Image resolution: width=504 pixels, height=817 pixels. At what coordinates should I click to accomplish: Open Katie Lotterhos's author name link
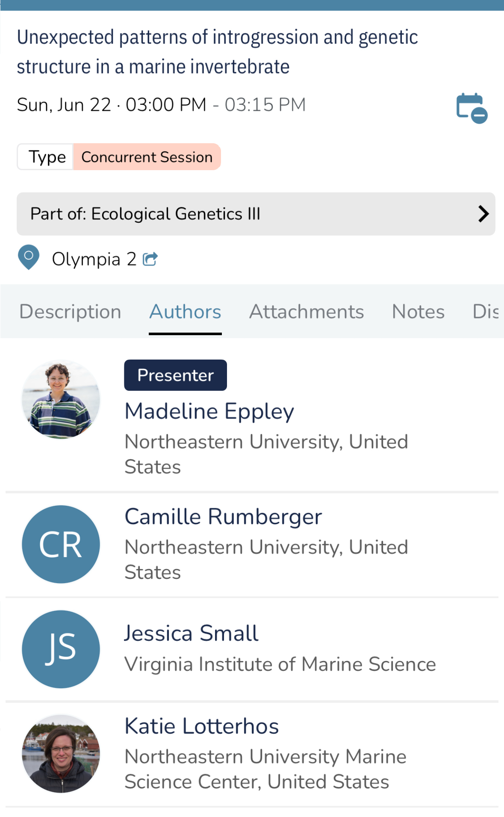pos(201,726)
